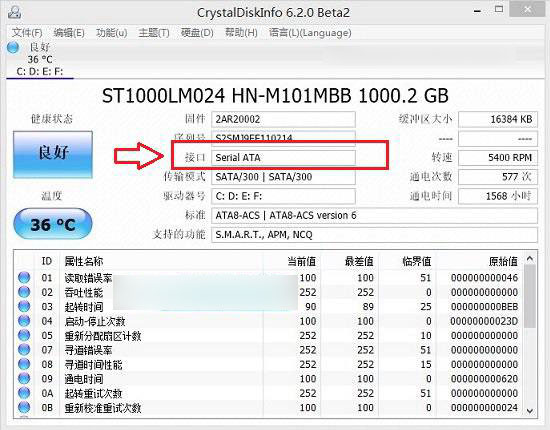Viewport: 550px width, 430px height.
Task: Click status orb for attribute 04 启动-停止次数
Action: 24,321
